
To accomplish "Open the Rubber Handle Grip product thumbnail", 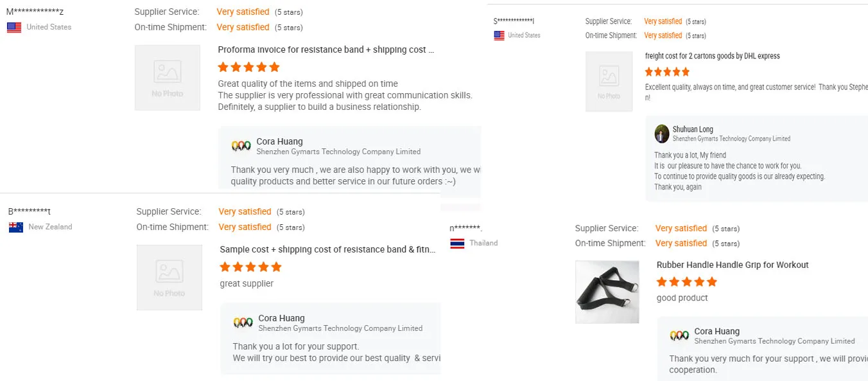I will click(607, 292).
